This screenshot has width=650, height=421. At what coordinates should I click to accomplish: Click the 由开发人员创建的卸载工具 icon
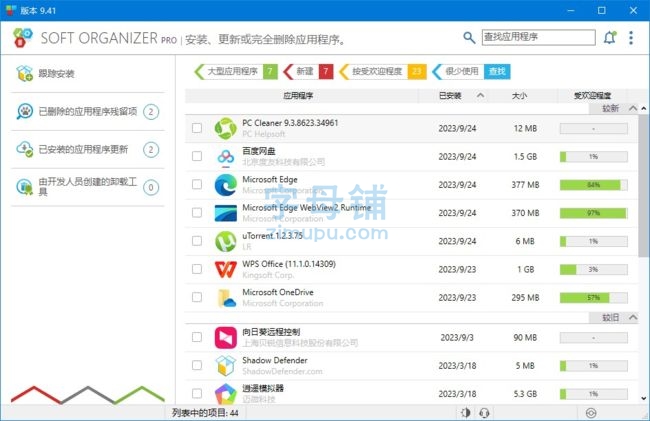tap(24, 187)
